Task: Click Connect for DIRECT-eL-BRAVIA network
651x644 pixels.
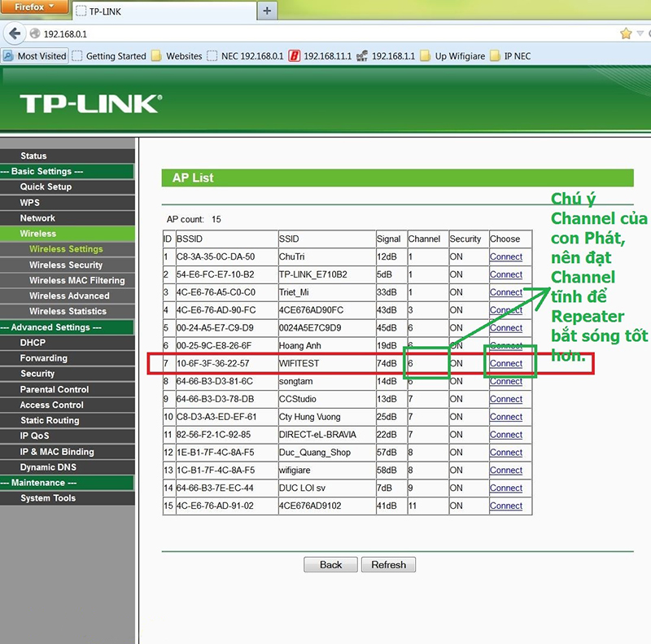Action: tap(505, 435)
